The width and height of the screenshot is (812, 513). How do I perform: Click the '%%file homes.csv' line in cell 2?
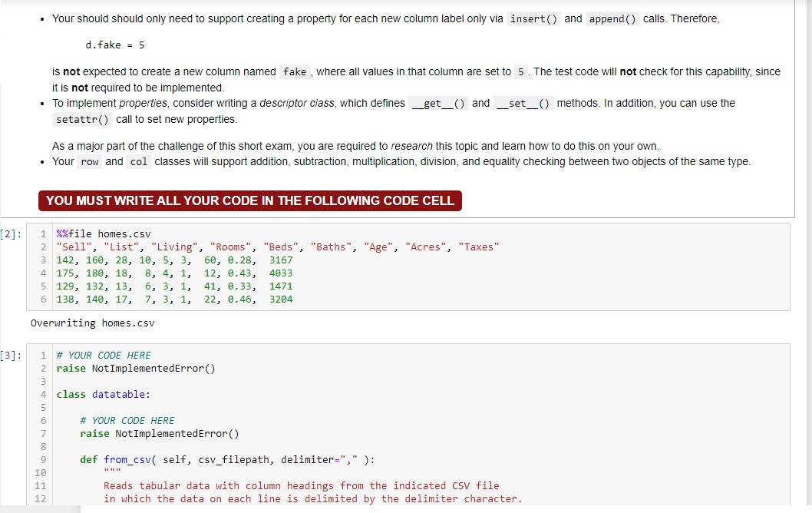click(x=104, y=233)
